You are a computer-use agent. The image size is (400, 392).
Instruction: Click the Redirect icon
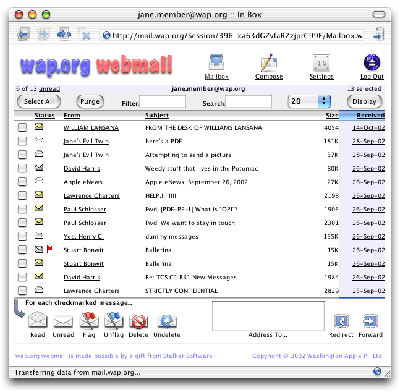pos(341,321)
